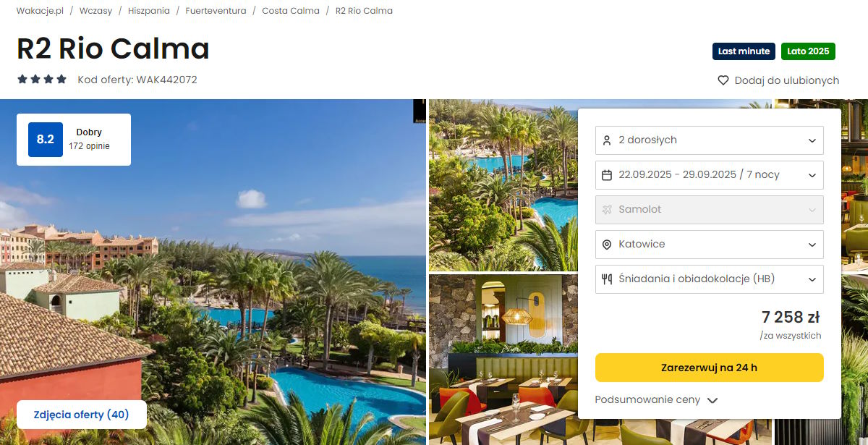This screenshot has width=868, height=445.
Task: Click the heart icon for favorites
Action: pos(723,80)
